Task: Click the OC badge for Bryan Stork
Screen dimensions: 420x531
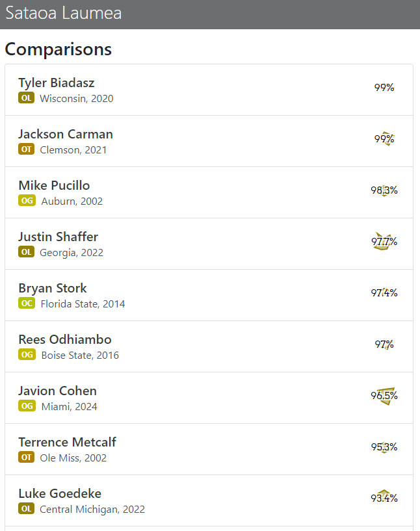Action: point(27,303)
